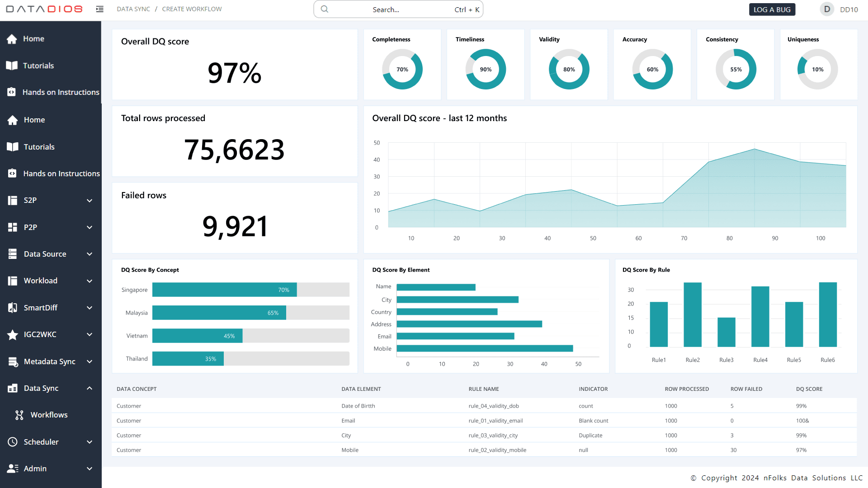This screenshot has height=488, width=868.
Task: Expand the Workload section
Action: (x=89, y=281)
